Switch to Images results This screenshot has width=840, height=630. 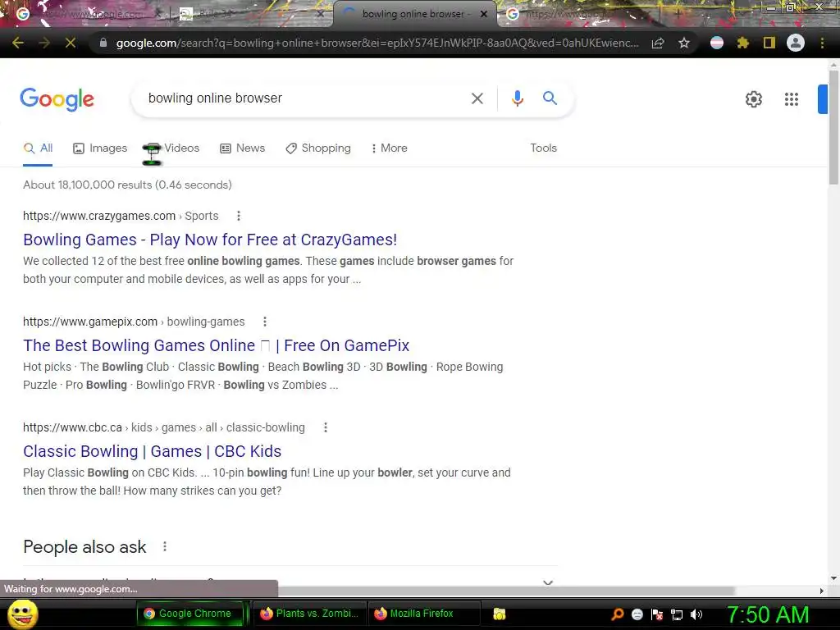pyautogui.click(x=100, y=148)
